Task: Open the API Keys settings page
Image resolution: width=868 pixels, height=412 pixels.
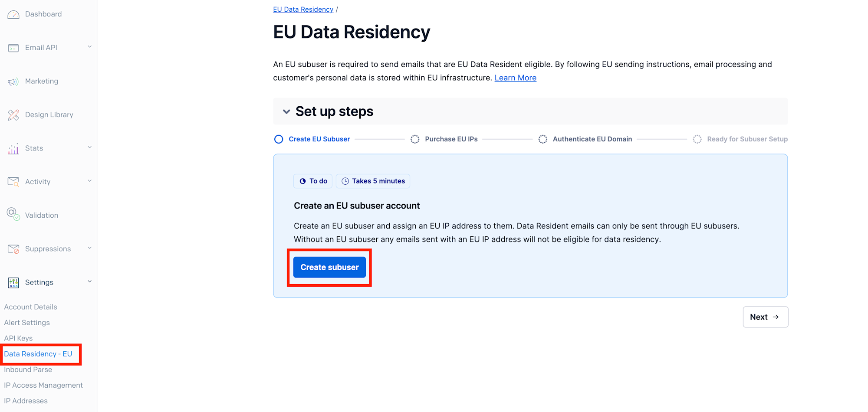Action: pyautogui.click(x=18, y=338)
